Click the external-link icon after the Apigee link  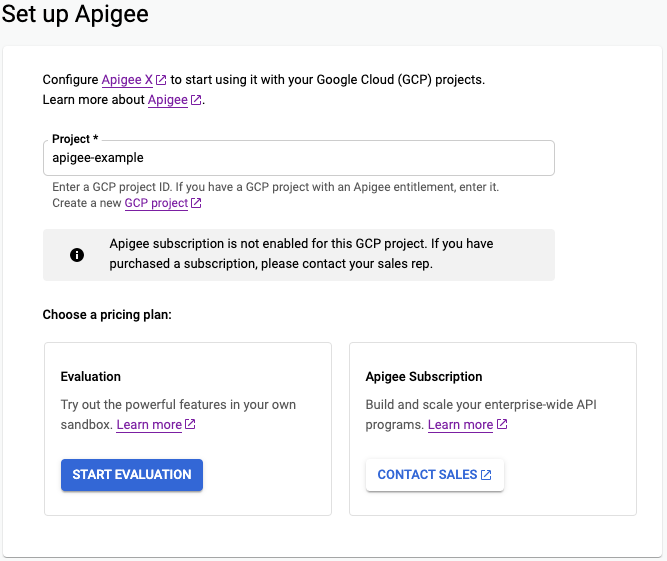click(196, 100)
